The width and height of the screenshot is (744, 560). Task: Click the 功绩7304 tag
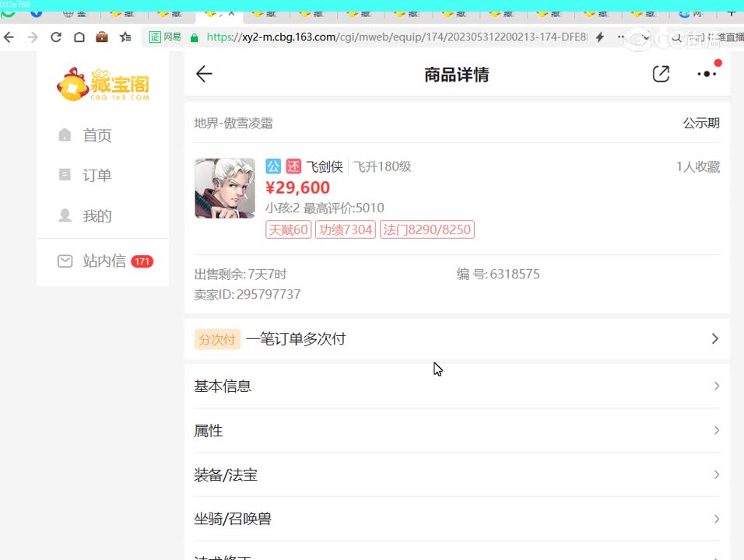click(346, 230)
